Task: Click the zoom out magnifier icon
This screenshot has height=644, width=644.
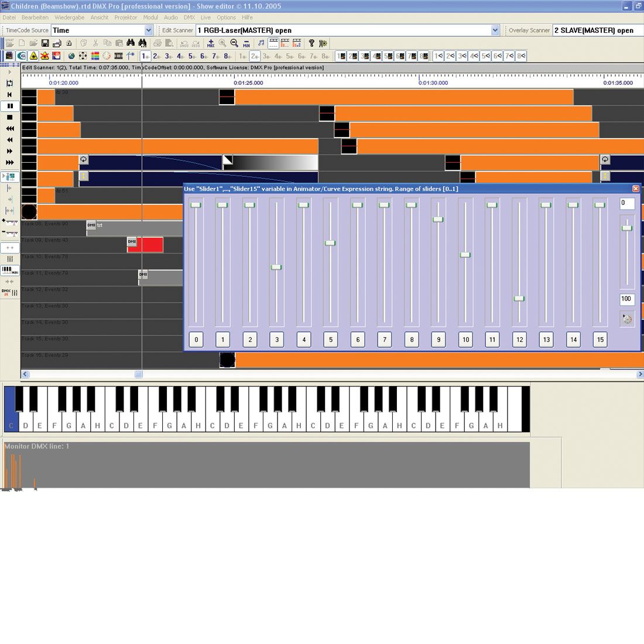Action: click(x=234, y=43)
